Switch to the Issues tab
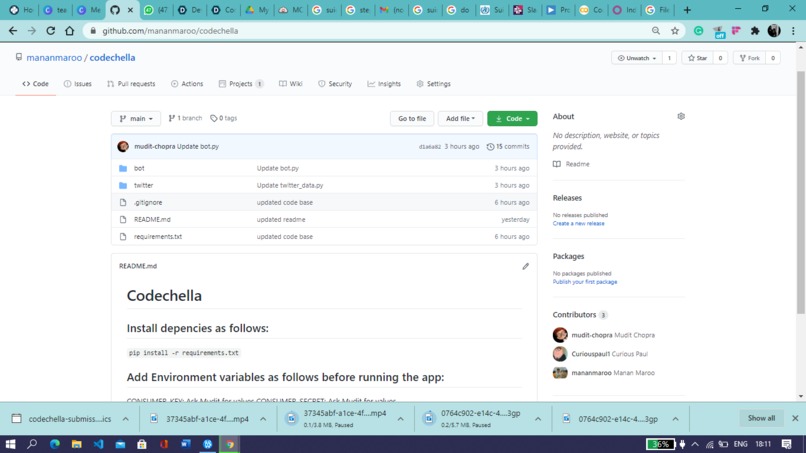 (78, 84)
